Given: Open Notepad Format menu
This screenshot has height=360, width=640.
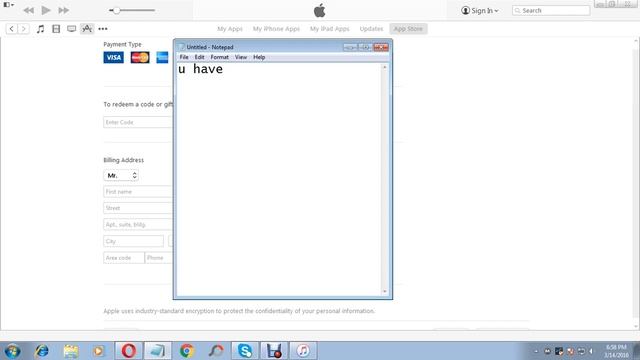Looking at the screenshot, I should point(220,57).
